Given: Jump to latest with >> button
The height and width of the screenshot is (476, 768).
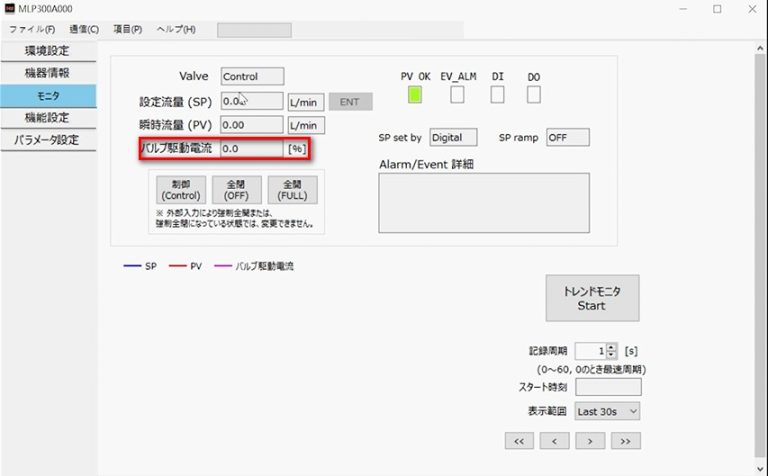Looking at the screenshot, I should 625,441.
